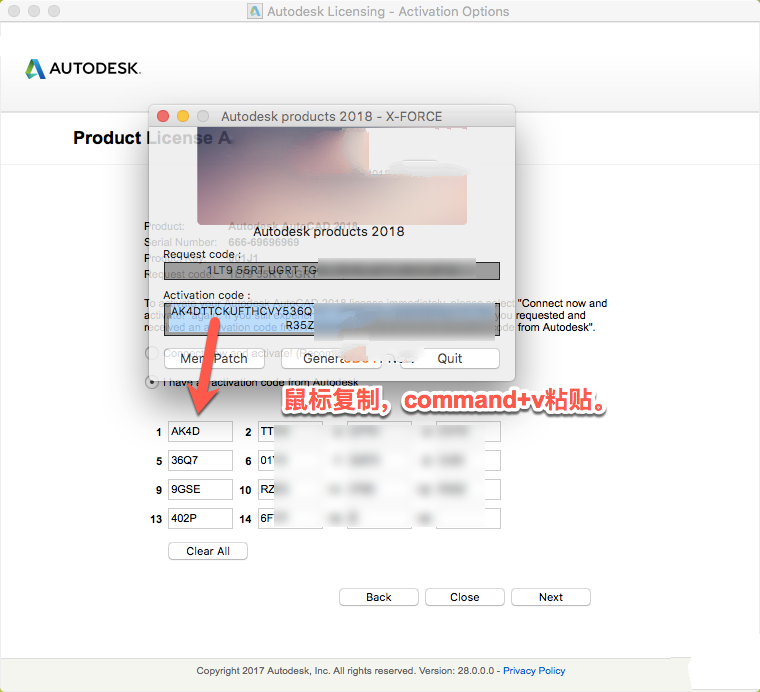Screen dimensions: 760x692
Task: Click the Back button
Action: point(379,597)
